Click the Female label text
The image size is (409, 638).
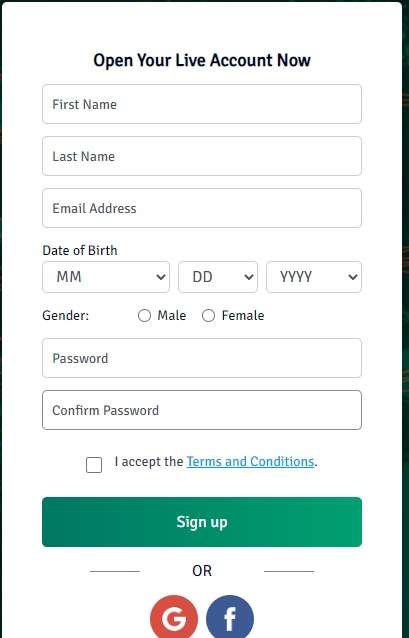click(x=243, y=315)
